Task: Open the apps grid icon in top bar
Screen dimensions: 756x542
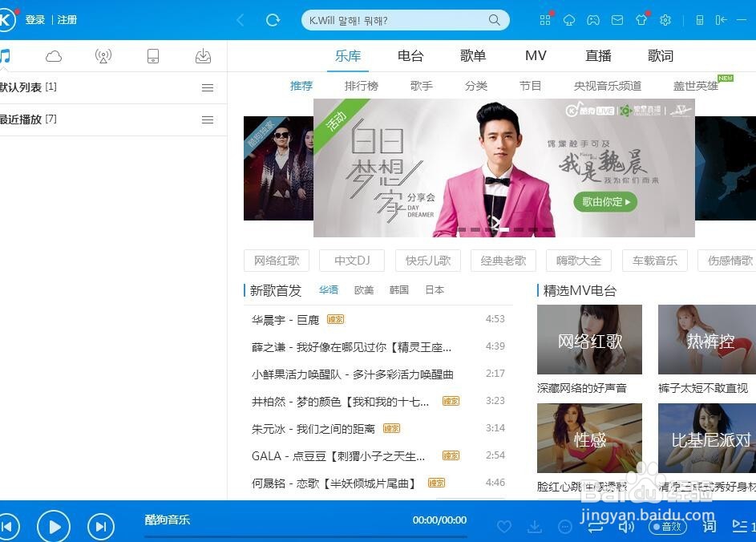Action: point(545,20)
